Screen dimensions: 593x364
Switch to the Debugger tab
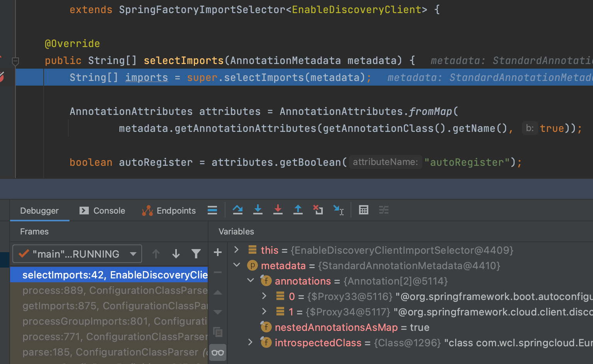(x=39, y=211)
